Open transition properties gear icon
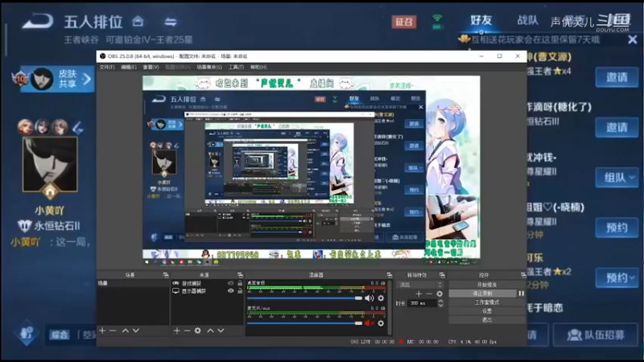The width and height of the screenshot is (644, 362). coord(440,294)
